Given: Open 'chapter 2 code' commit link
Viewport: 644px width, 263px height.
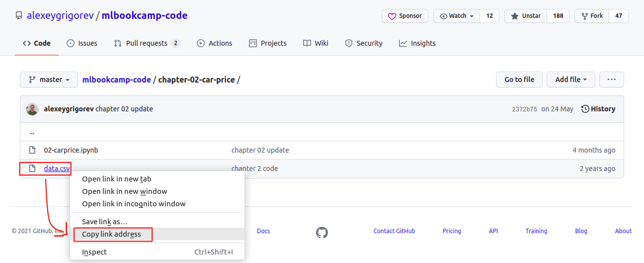Looking at the screenshot, I should (x=254, y=169).
